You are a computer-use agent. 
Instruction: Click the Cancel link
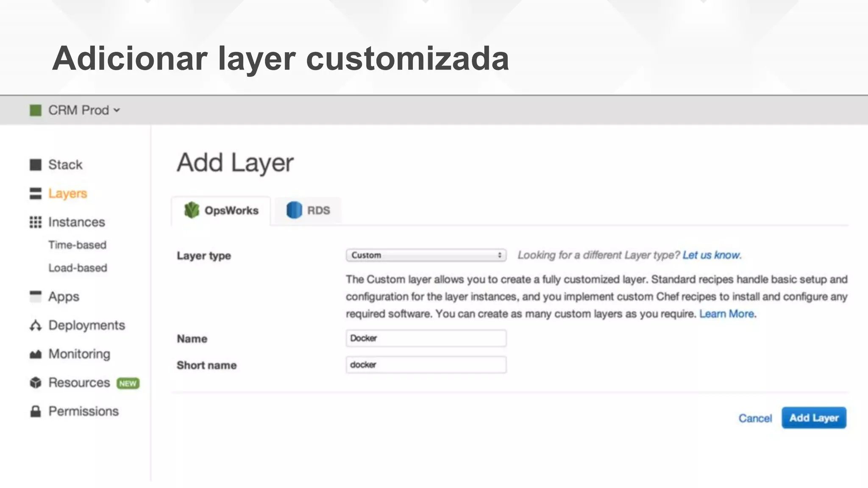click(755, 418)
